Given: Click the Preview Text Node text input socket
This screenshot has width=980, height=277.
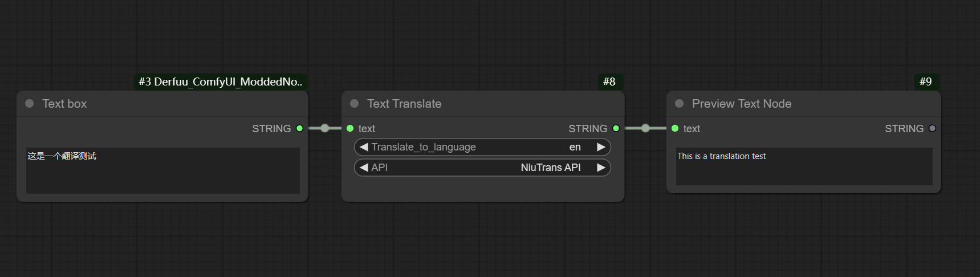Looking at the screenshot, I should tap(675, 128).
